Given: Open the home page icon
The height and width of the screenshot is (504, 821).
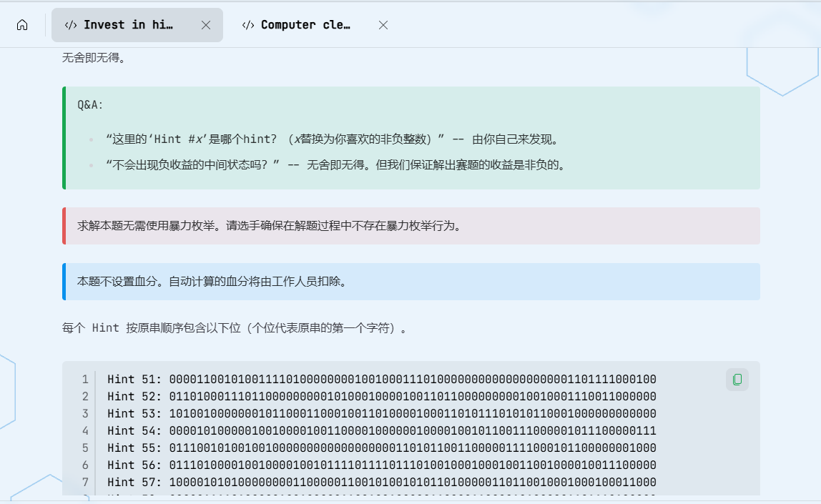Looking at the screenshot, I should [22, 24].
